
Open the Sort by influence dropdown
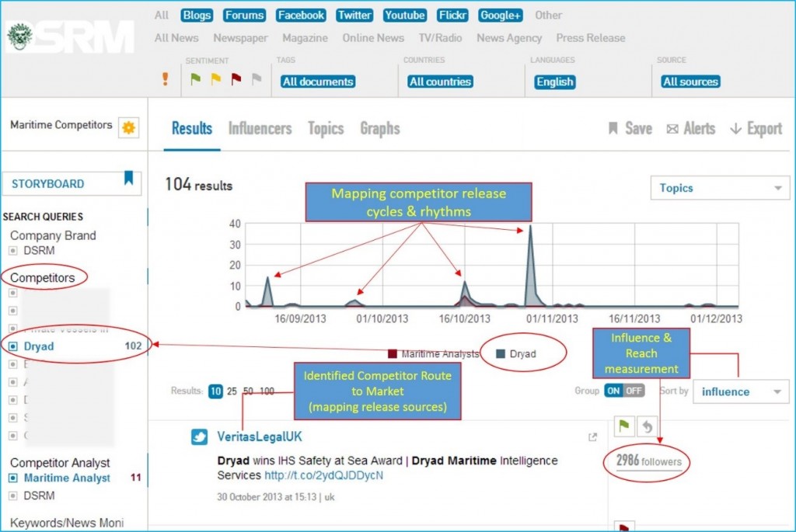pyautogui.click(x=741, y=391)
